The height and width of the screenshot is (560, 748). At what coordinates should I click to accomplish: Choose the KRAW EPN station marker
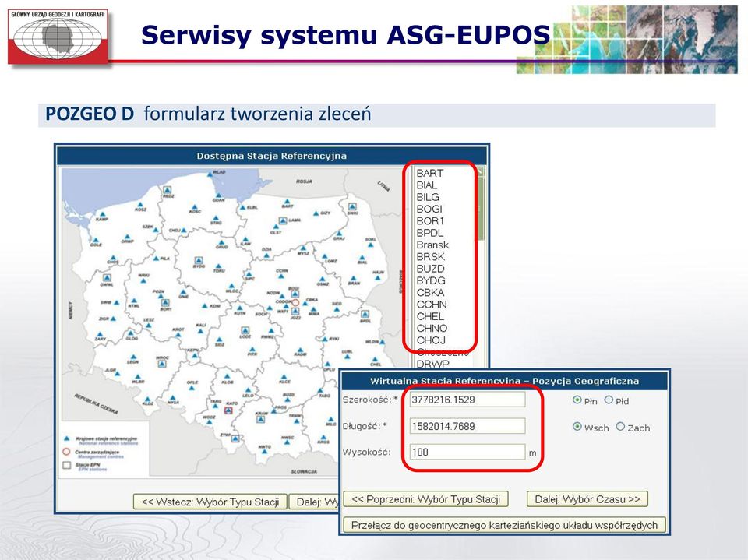point(260,419)
